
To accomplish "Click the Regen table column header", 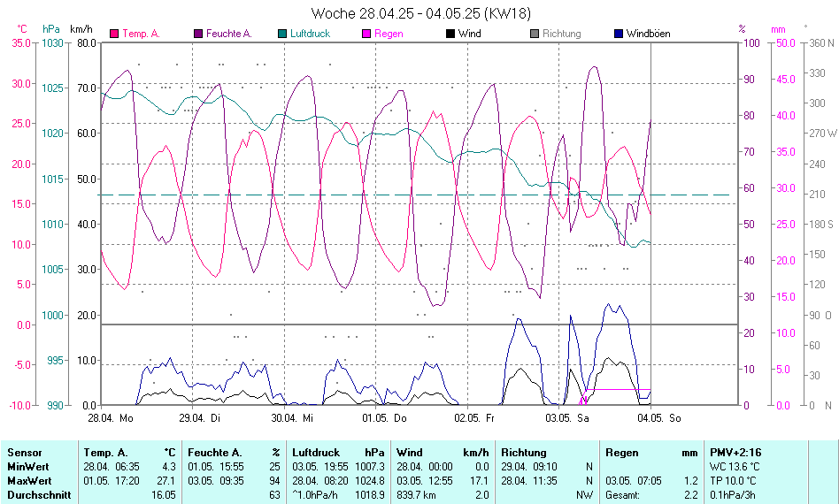I will (622, 453).
